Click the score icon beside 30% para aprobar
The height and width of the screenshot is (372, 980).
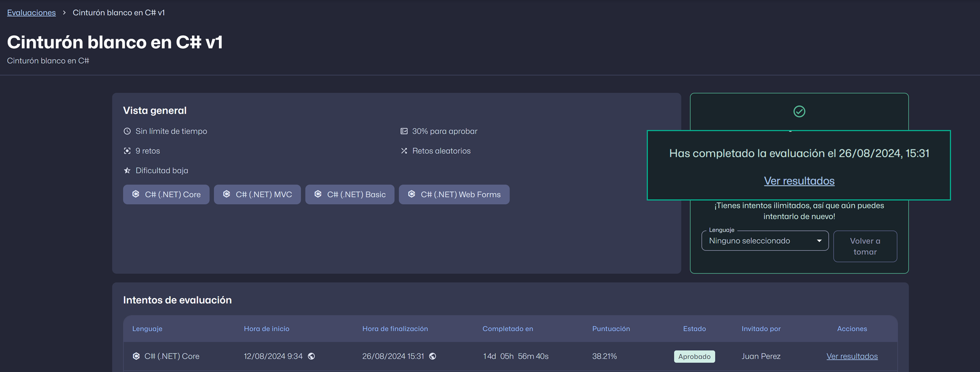[404, 131]
